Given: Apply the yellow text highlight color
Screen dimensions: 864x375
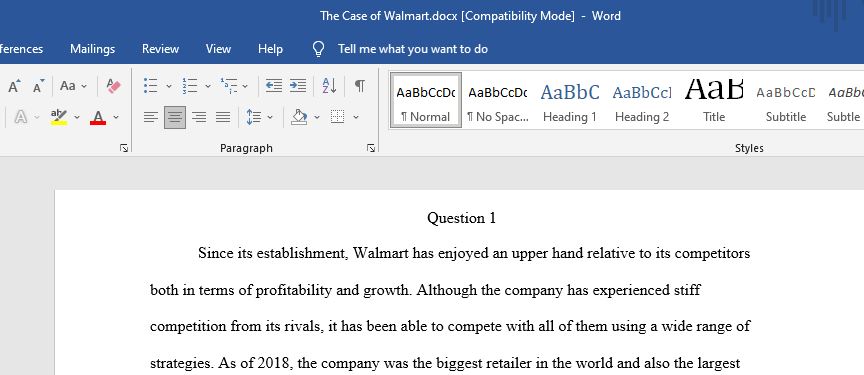Looking at the screenshot, I should point(59,117).
